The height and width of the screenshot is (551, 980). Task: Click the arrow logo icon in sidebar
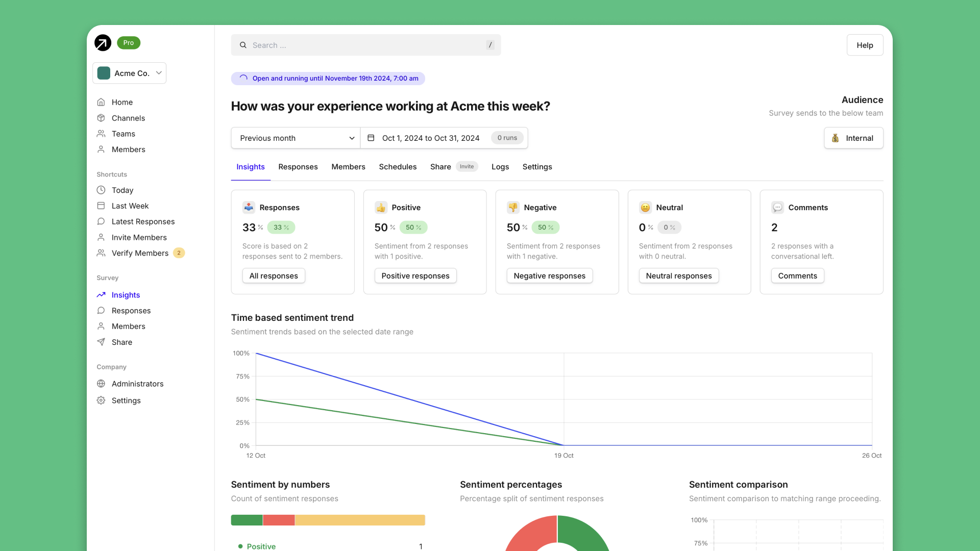point(103,43)
